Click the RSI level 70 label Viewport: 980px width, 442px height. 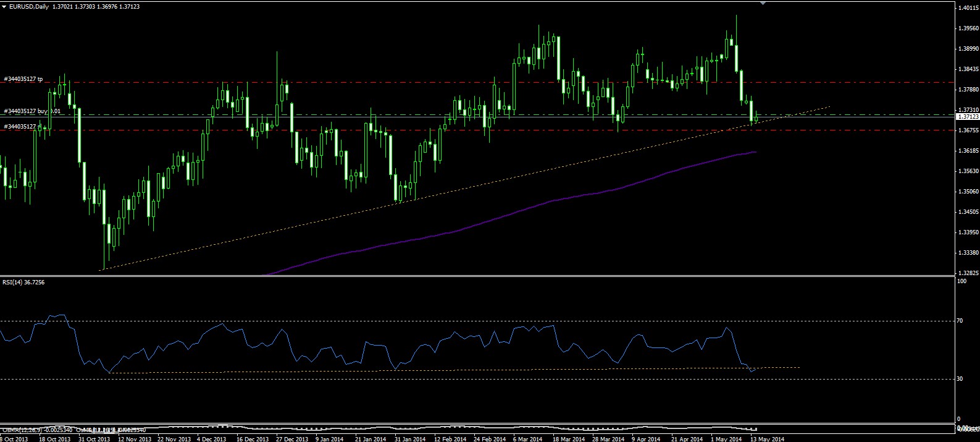click(x=960, y=321)
